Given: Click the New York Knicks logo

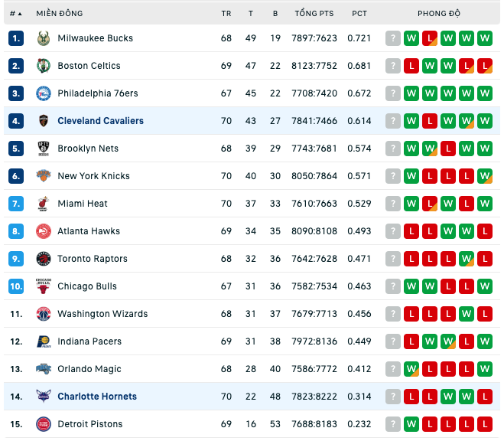Looking at the screenshot, I should coord(44,176).
